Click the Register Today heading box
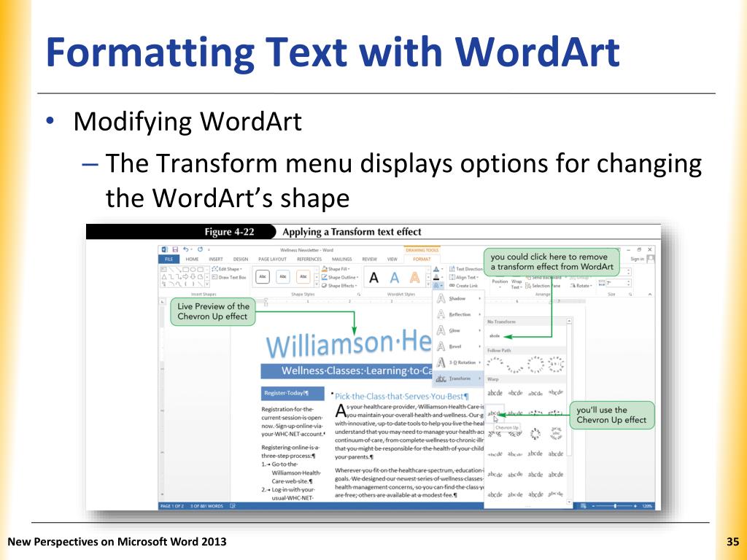The height and width of the screenshot is (560, 747). [293, 393]
